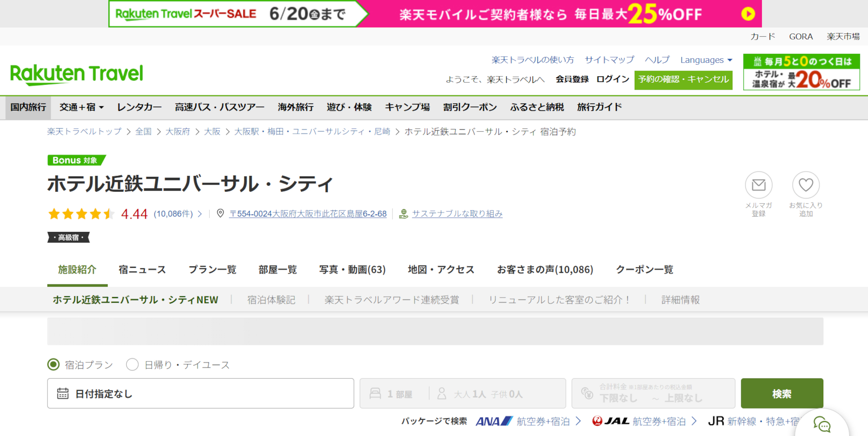Open the (10,086件) review count link
The image size is (868, 436).
pos(173,214)
